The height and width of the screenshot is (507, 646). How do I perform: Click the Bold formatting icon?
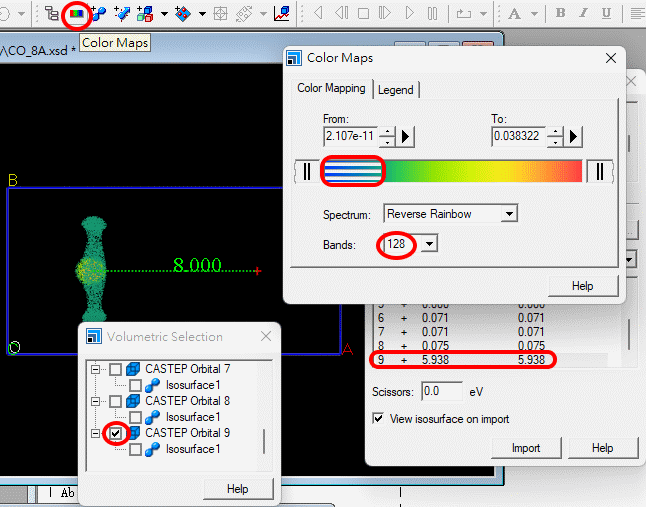[560, 14]
